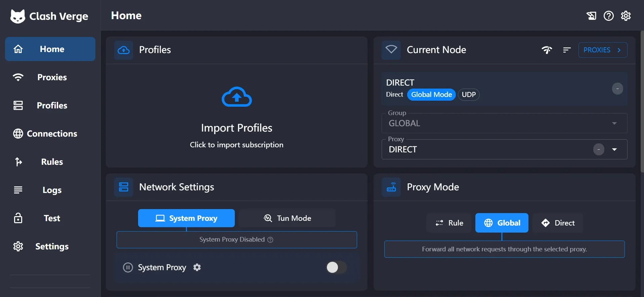Click the Home page title
The height and width of the screenshot is (297, 644).
126,15
